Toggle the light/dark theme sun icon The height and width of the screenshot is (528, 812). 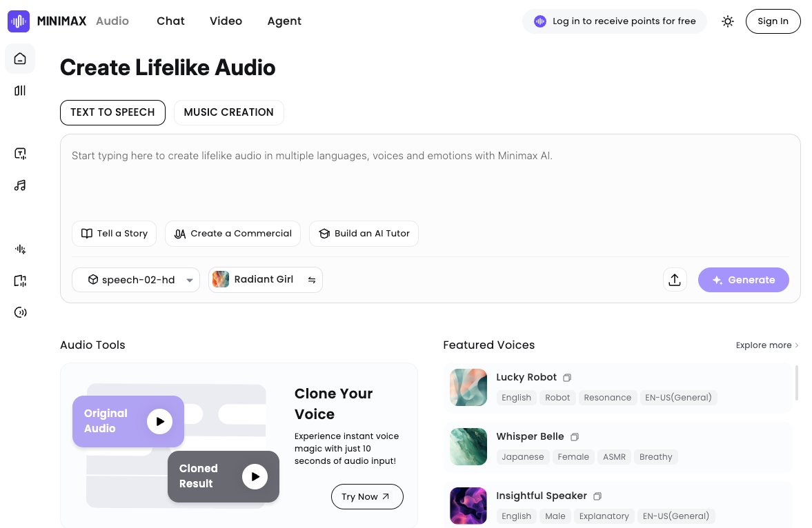pyautogui.click(x=728, y=21)
